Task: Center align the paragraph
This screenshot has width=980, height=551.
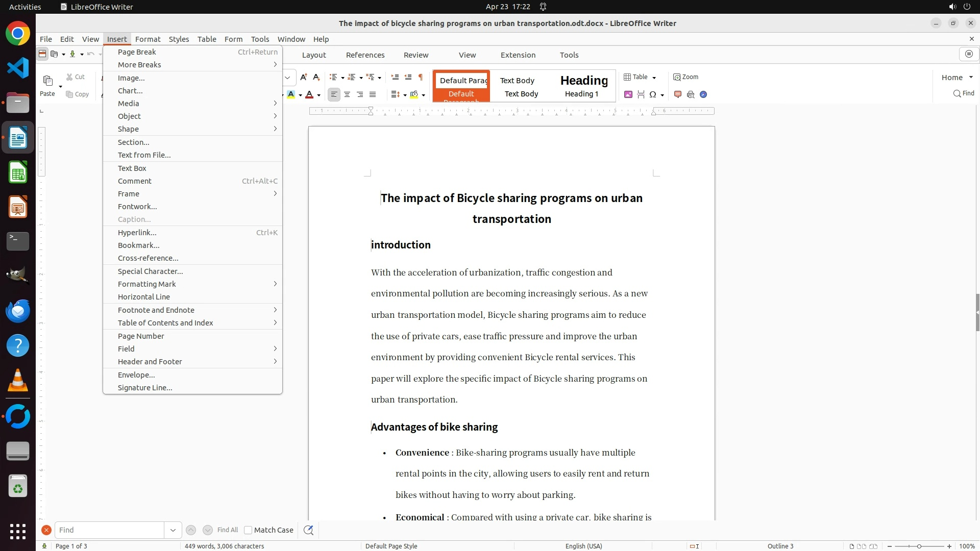Action: pos(347,94)
